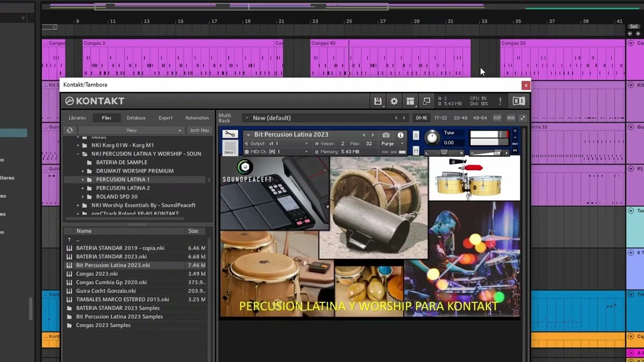The image size is (644, 362).
Task: Switch to the Database tab
Action: point(136,118)
